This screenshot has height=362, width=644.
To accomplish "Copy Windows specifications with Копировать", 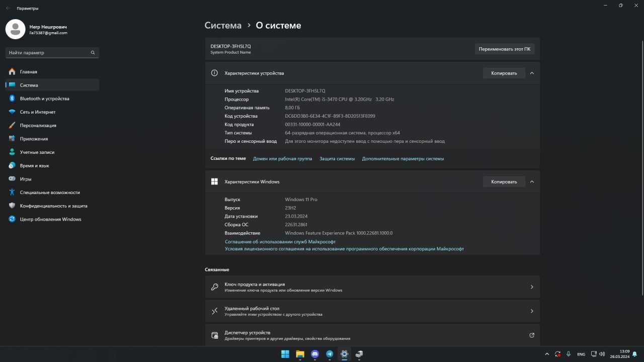I will pos(504,182).
